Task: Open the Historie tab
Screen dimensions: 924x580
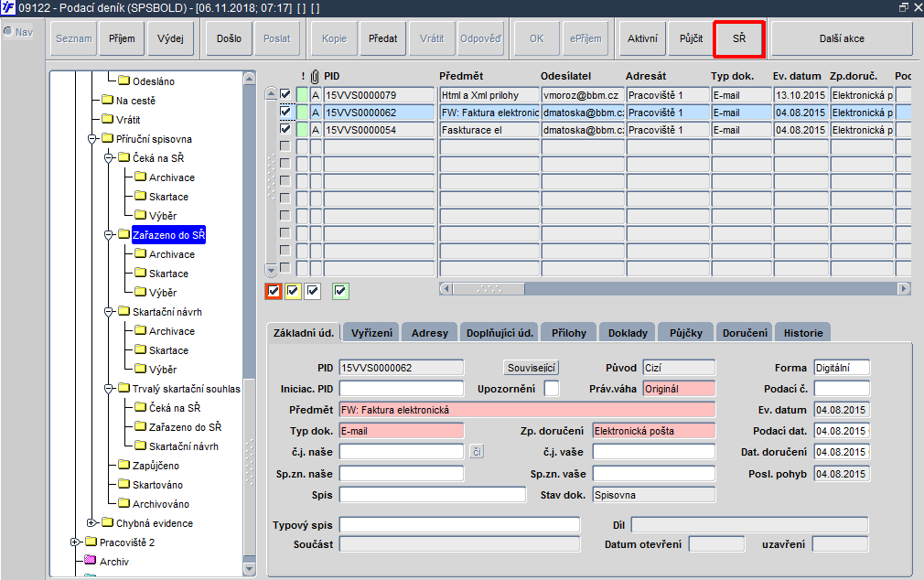Action: (x=802, y=333)
